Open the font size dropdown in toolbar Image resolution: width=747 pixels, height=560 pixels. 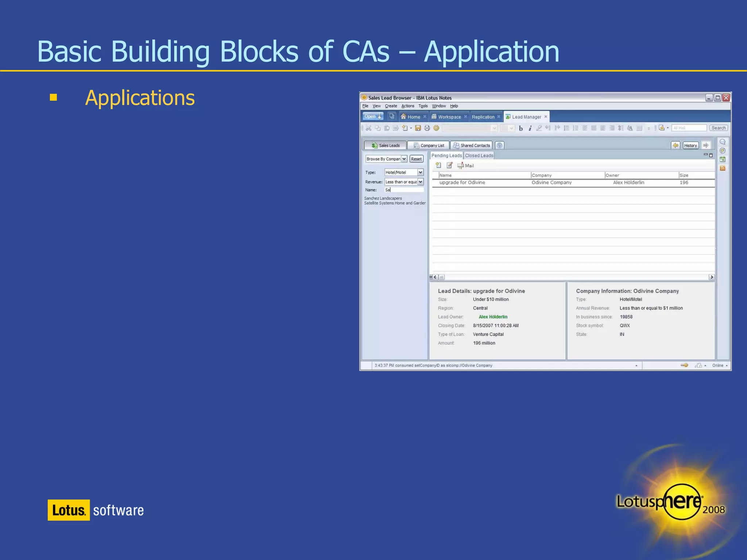click(x=511, y=128)
